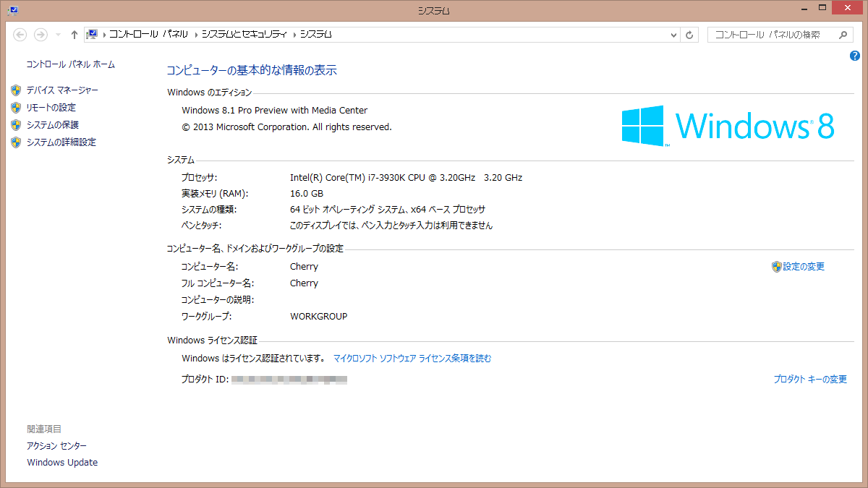Open デバイス マネージャー
Screen dimensions: 868x488
click(62, 90)
